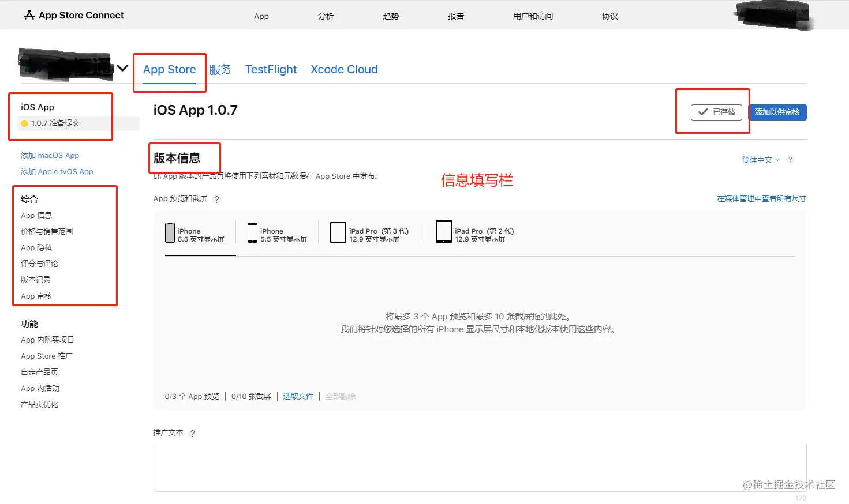Image resolution: width=849 pixels, height=504 pixels.
Task: Click the 全部删除 link
Action: pos(341,396)
